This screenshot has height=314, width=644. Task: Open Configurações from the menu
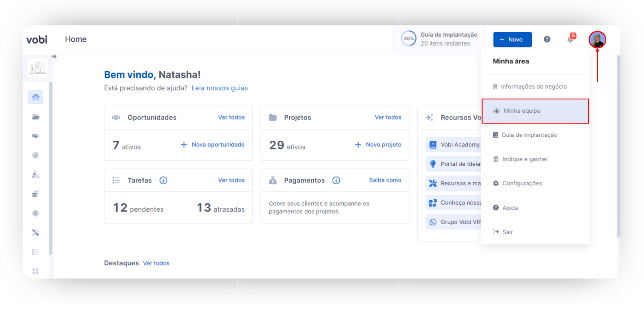point(535,183)
